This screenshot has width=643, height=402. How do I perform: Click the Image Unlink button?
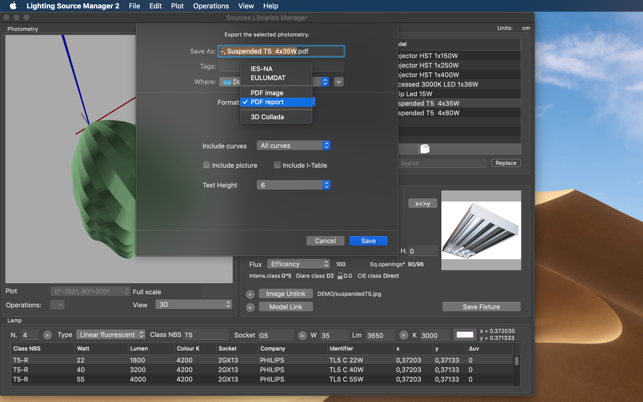point(285,294)
